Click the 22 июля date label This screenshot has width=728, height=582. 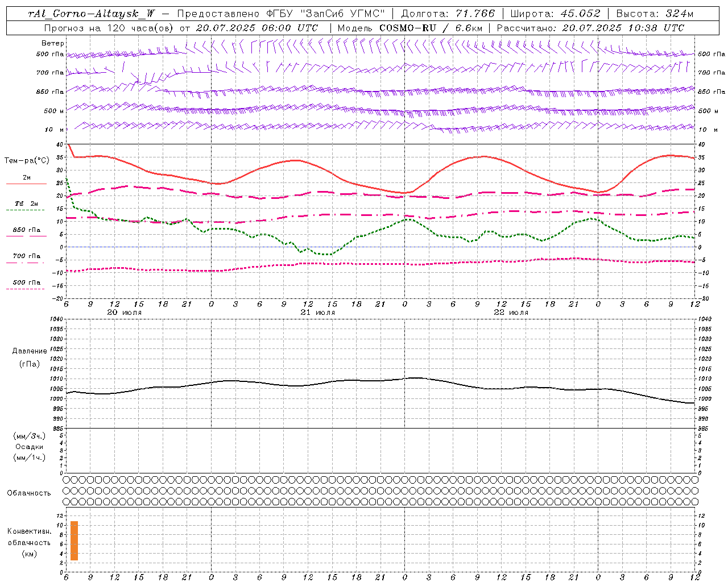coord(511,313)
